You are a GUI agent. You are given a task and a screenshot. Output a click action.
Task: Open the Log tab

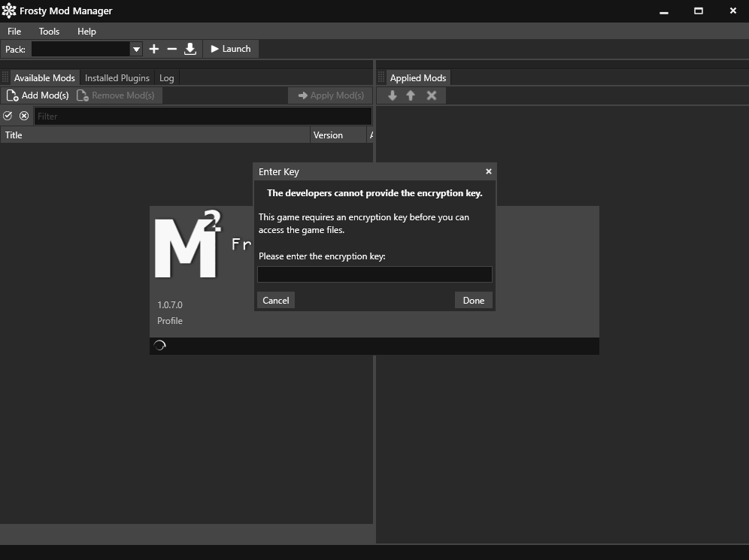[x=167, y=78]
